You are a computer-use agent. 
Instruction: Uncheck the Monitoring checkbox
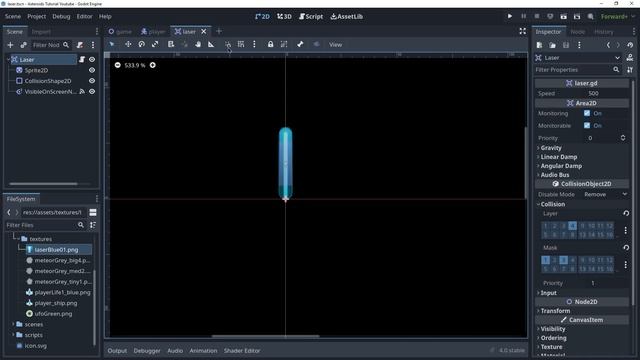[587, 113]
